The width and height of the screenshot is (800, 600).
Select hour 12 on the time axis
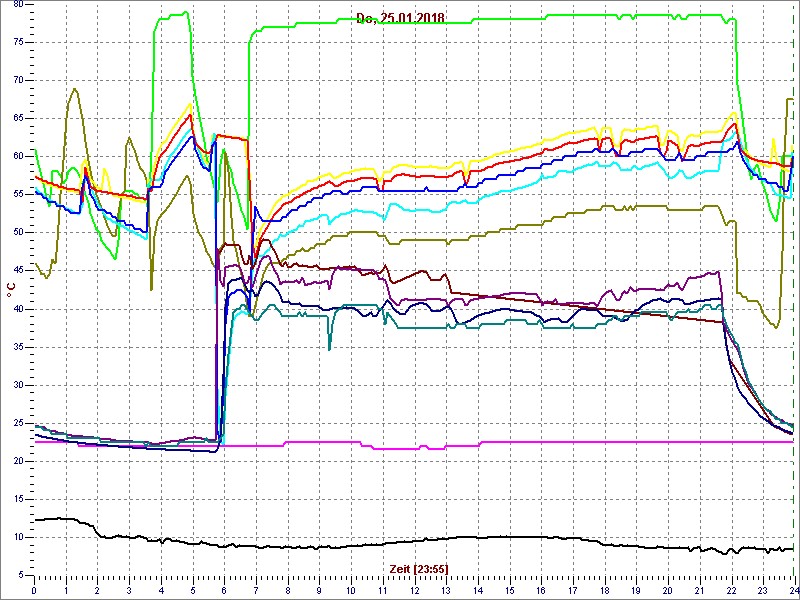(414, 590)
